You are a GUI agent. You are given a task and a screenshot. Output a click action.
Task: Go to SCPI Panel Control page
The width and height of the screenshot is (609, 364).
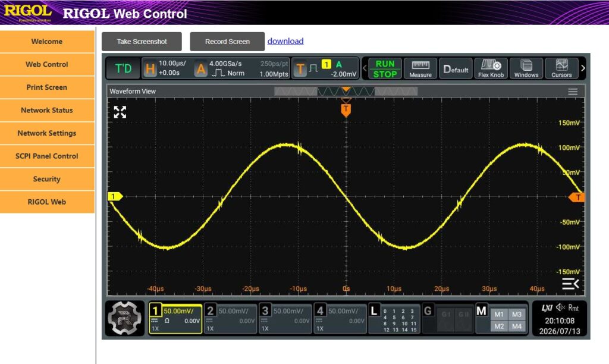coord(47,156)
